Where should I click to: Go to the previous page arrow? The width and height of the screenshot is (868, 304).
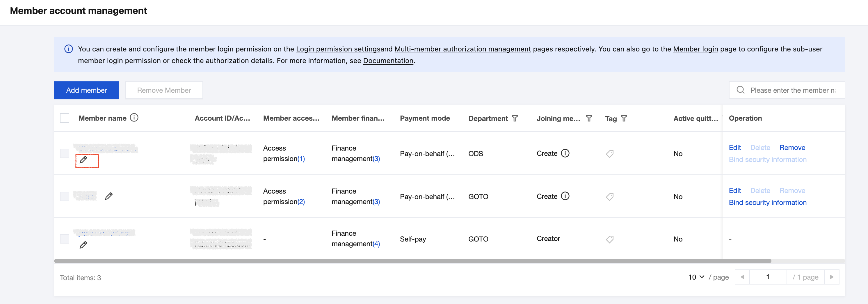(x=742, y=277)
